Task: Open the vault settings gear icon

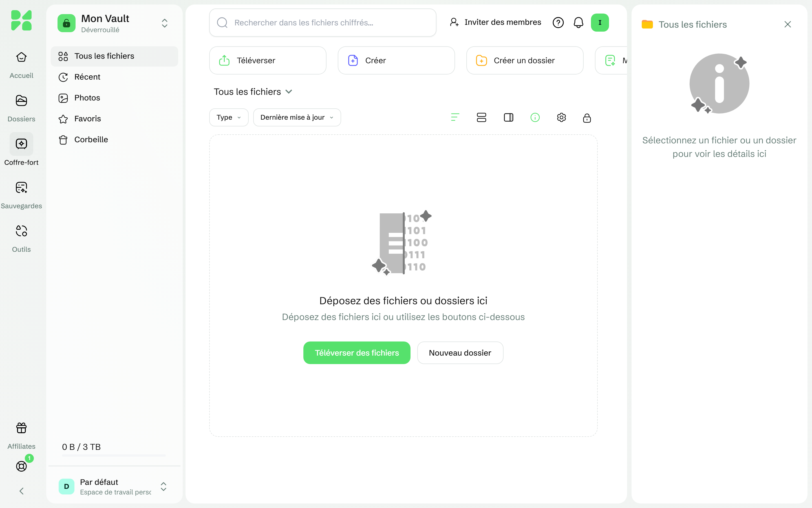Action: 561,117
